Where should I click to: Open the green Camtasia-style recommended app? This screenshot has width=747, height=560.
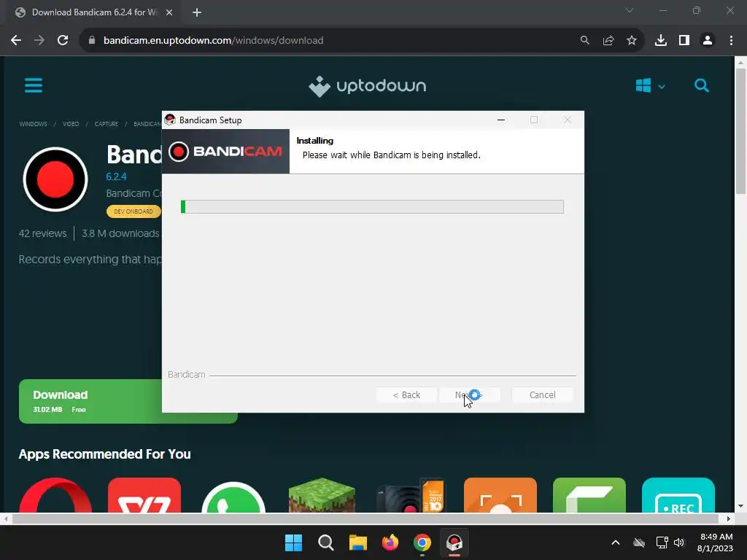589,495
